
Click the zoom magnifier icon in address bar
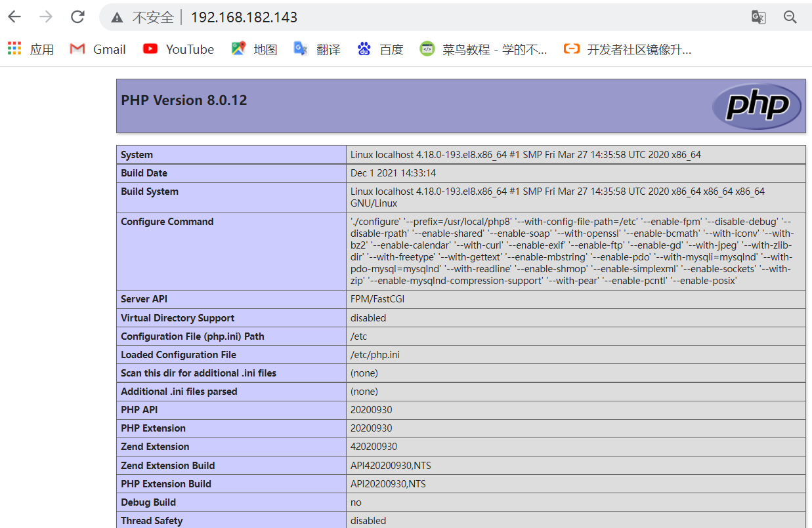click(790, 18)
